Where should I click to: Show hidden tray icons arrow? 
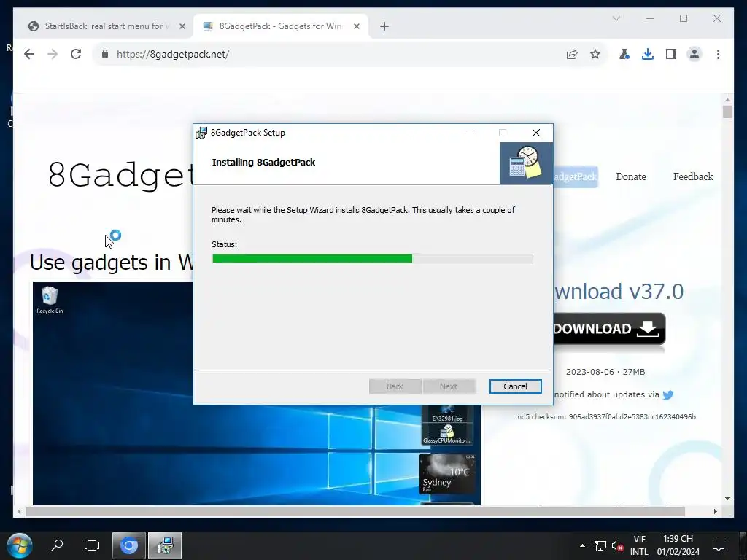tap(582, 545)
